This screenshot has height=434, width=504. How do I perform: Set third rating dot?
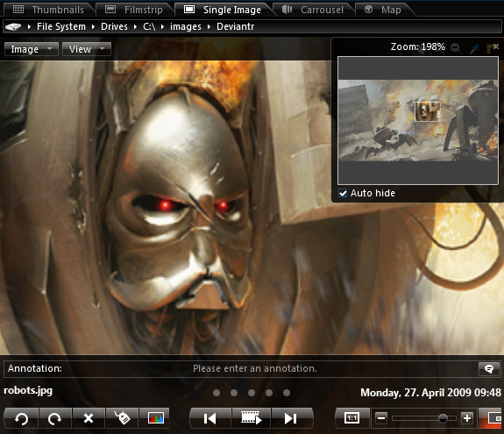252,393
